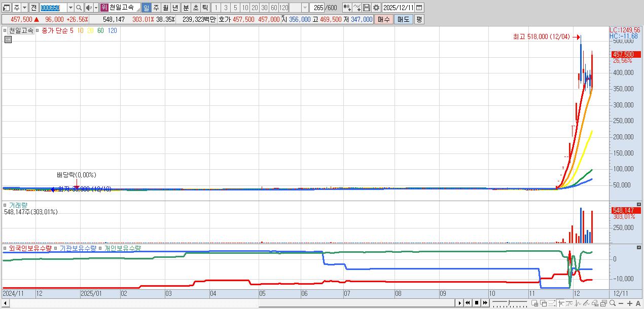The image size is (644, 309).
Task: Open chart settings gear icon
Action: pos(376,8)
